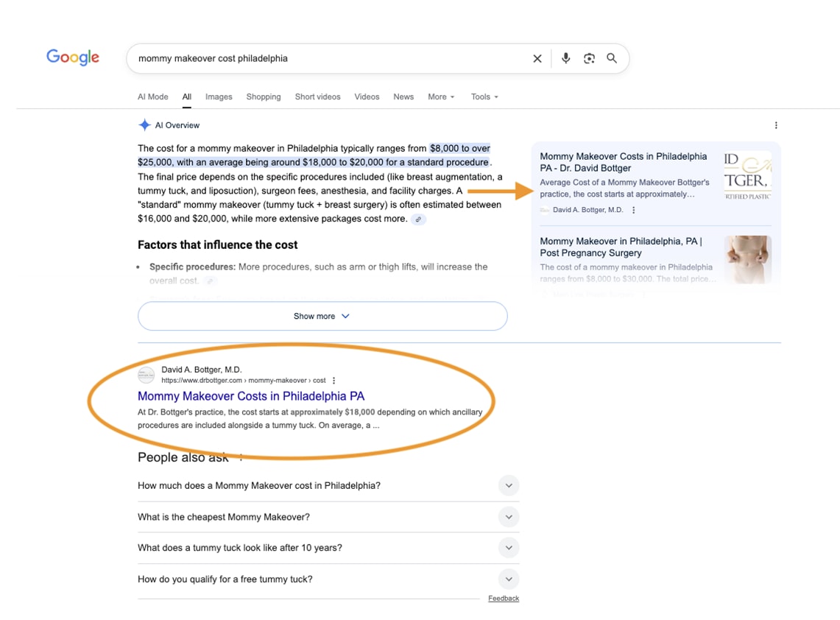This screenshot has width=840, height=620.
Task: Expand the More search filters dropdown
Action: (441, 96)
